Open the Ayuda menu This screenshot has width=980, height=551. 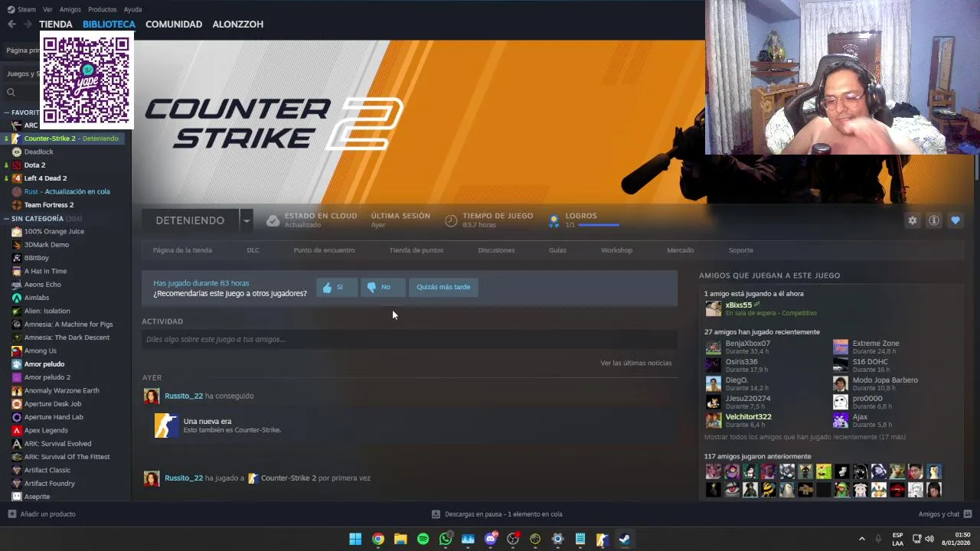[132, 9]
